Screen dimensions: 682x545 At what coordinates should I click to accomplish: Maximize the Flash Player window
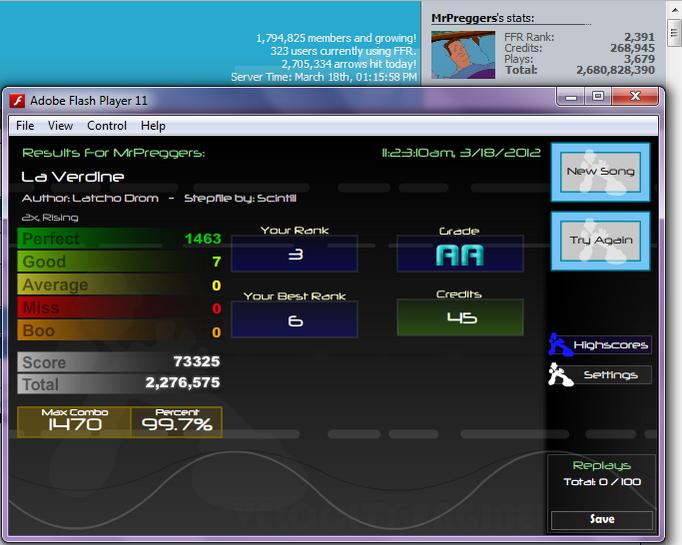click(x=598, y=96)
